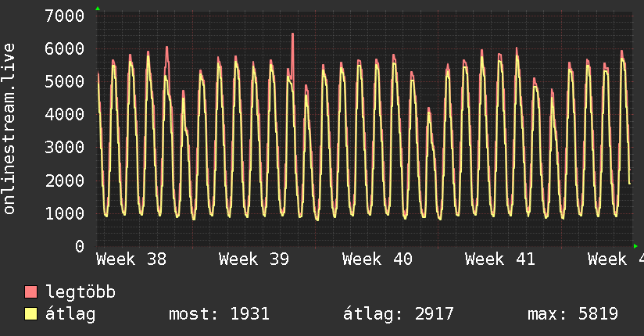Click the 3000 y-axis label
Viewport: 644px width, 336px height.
(x=65, y=147)
